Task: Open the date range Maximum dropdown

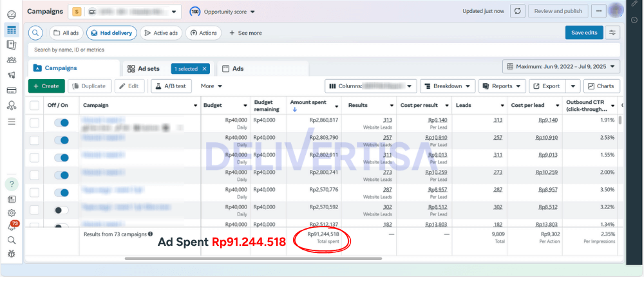Action: [561, 66]
